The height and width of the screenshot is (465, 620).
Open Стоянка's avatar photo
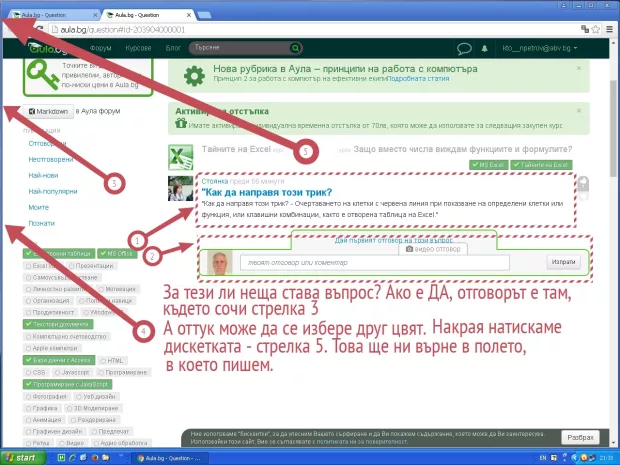[181, 189]
